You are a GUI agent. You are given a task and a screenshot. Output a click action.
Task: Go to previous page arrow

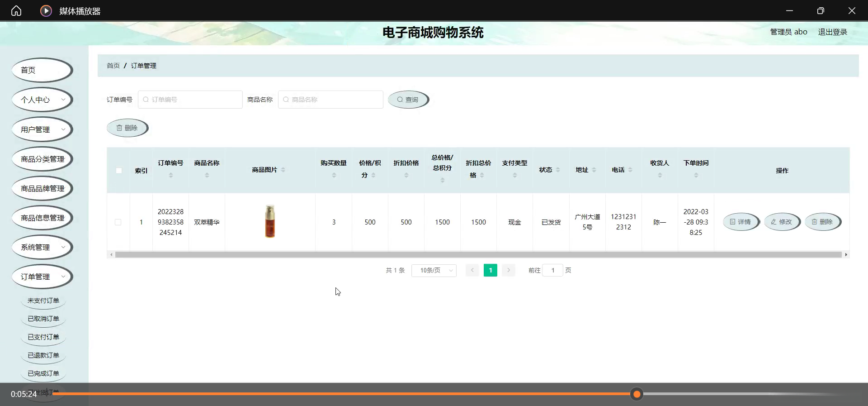[472, 270]
